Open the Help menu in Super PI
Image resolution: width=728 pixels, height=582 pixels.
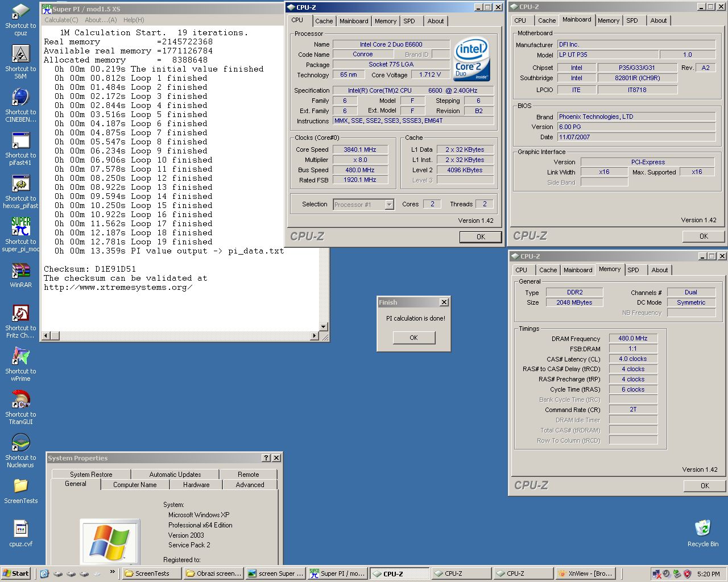point(134,20)
